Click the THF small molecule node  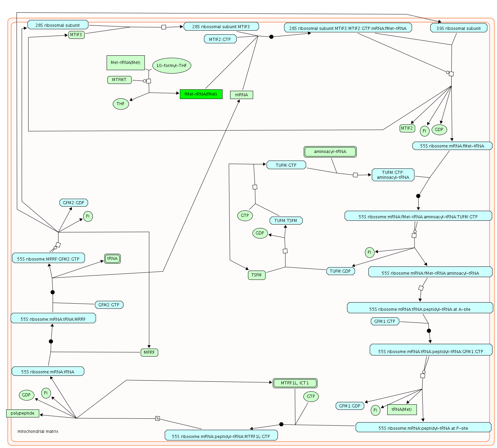[x=121, y=104]
